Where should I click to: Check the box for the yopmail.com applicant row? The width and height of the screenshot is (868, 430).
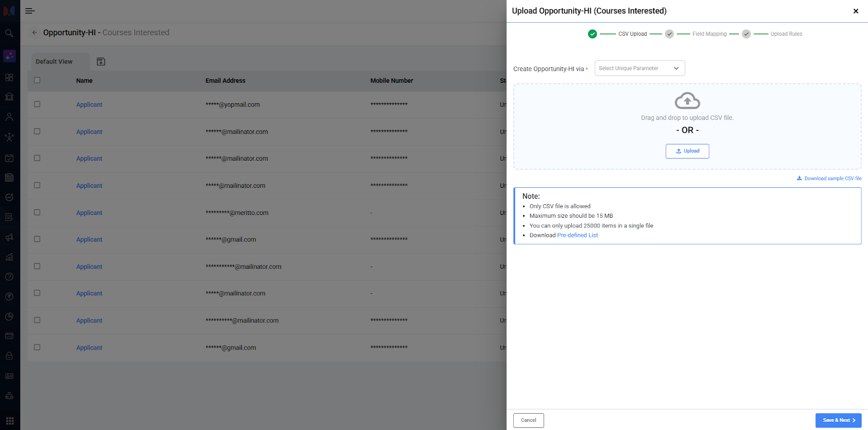point(37,104)
